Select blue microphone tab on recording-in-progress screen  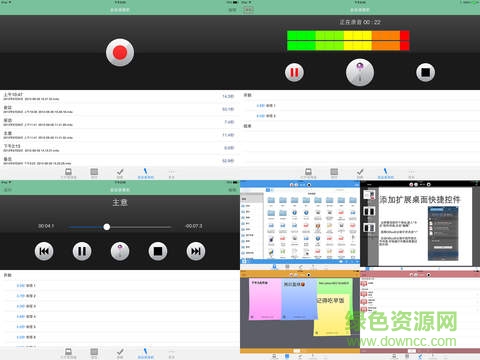coord(386,173)
